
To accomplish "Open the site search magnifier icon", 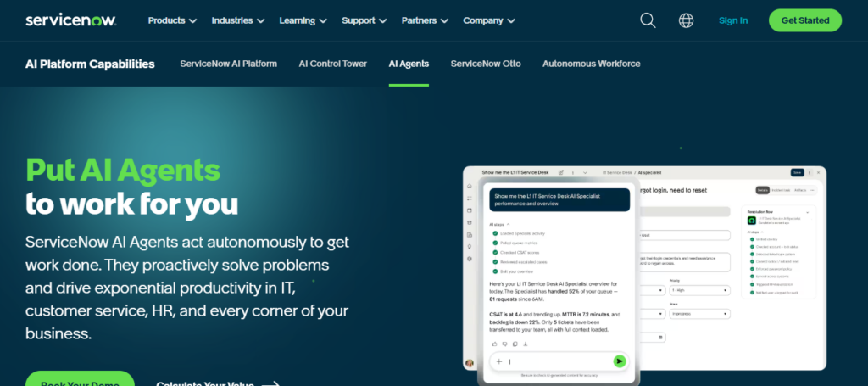I will coord(648,20).
